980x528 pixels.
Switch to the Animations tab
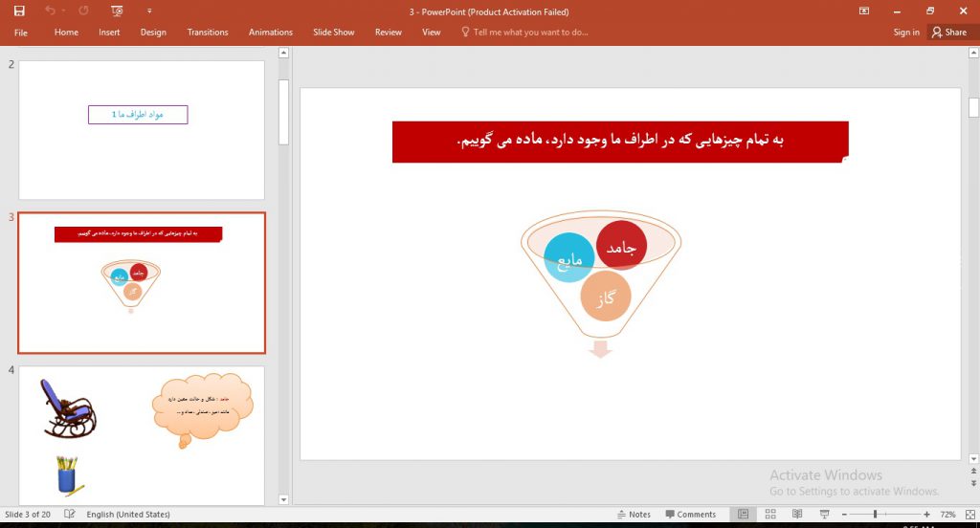pos(271,33)
